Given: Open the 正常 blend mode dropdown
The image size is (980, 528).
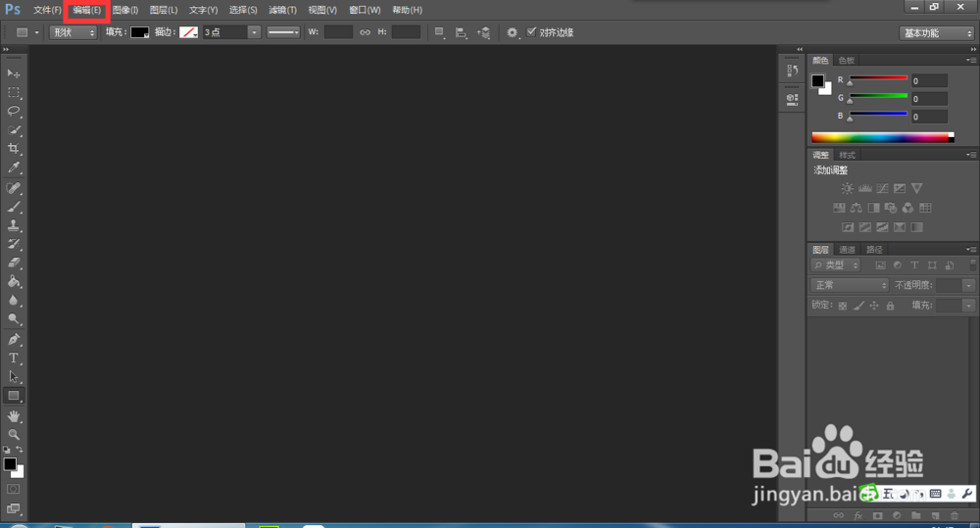Looking at the screenshot, I should coord(850,285).
